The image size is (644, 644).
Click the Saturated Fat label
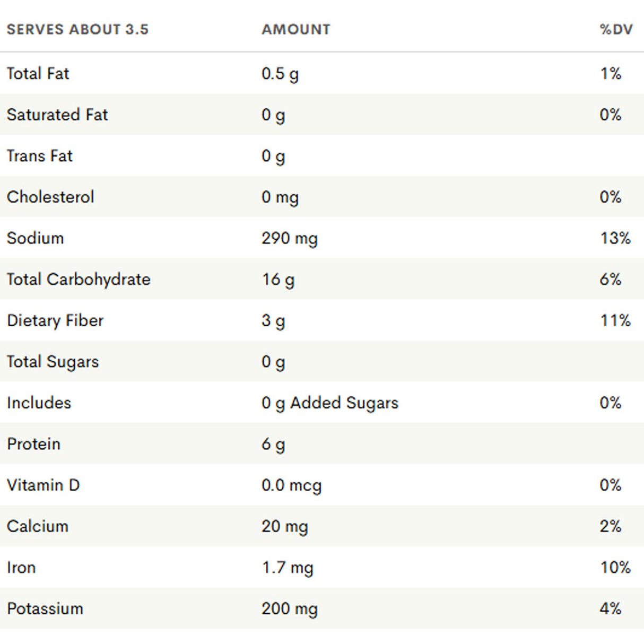point(57,115)
